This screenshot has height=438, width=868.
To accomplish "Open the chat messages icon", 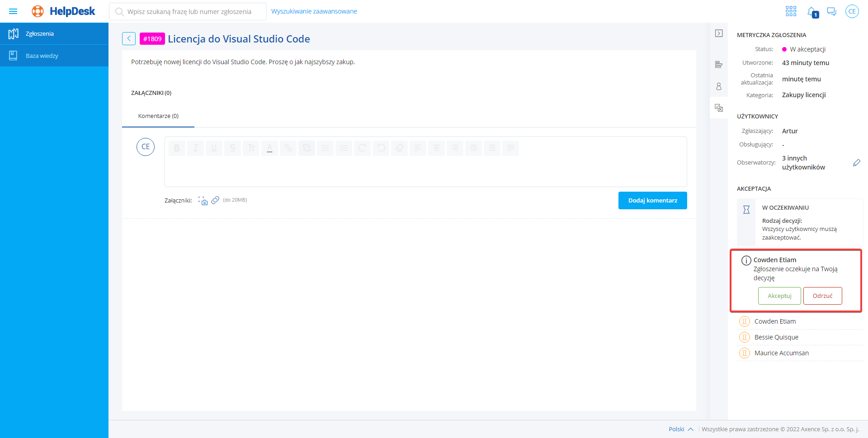I will (x=831, y=11).
